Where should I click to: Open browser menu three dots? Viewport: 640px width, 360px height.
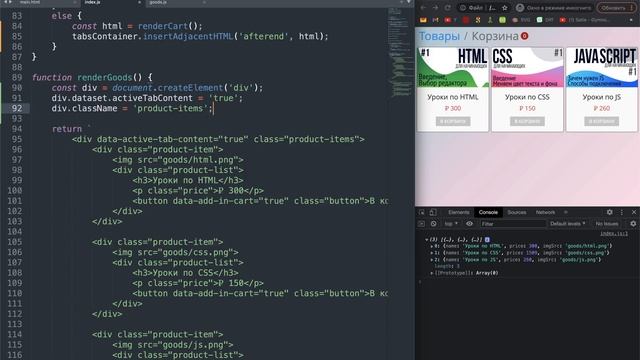(x=632, y=8)
